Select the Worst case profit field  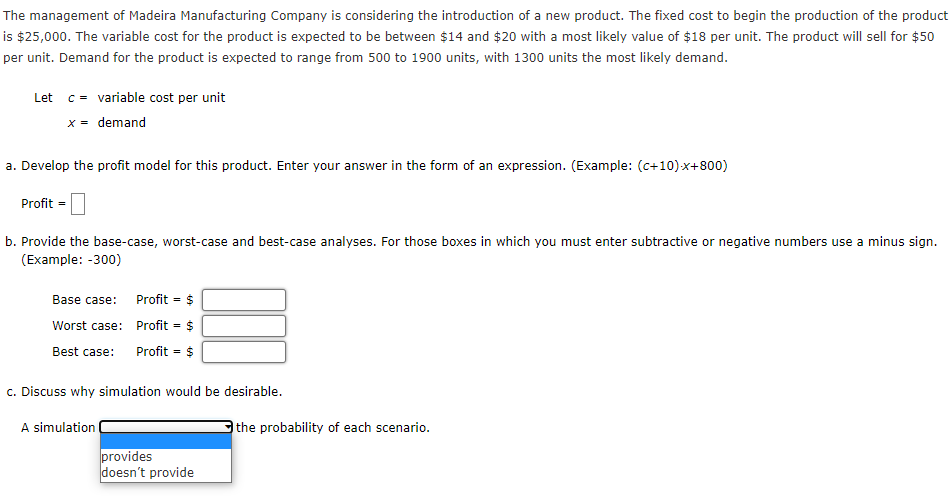(243, 326)
